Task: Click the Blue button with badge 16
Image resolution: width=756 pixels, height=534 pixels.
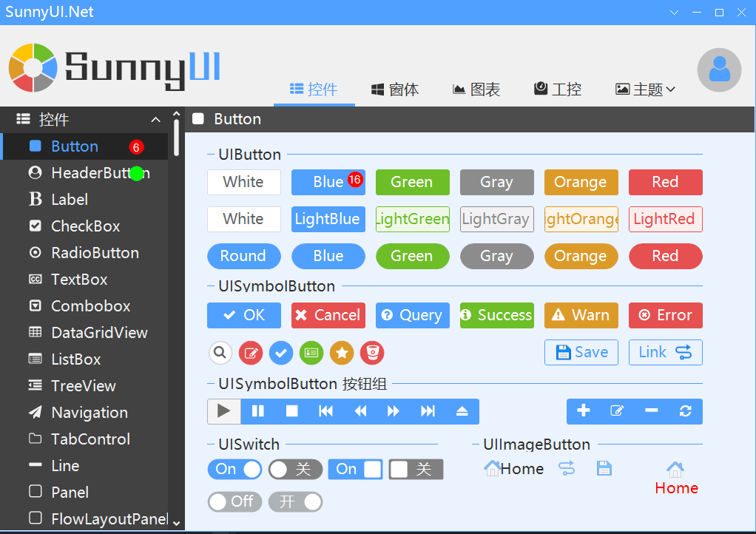Action: pos(328,182)
